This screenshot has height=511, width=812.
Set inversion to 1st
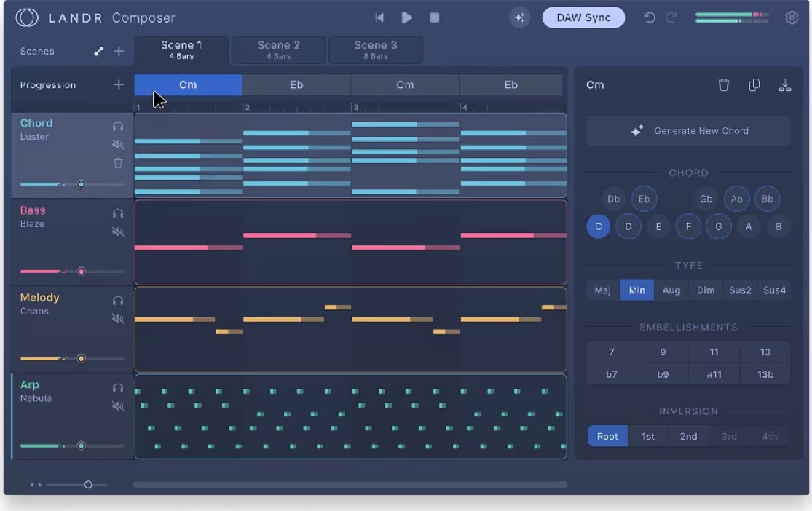tap(648, 437)
